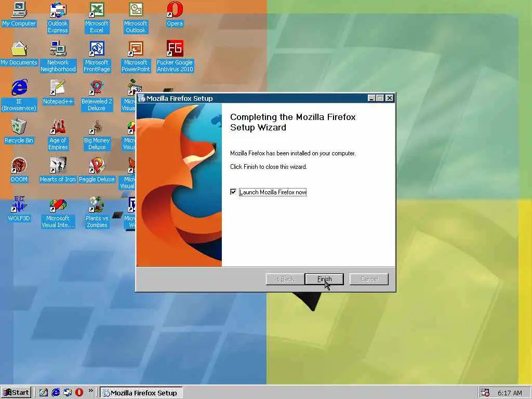532x399 pixels.
Task: Select the Opera desktop shortcut
Action: tap(175, 14)
